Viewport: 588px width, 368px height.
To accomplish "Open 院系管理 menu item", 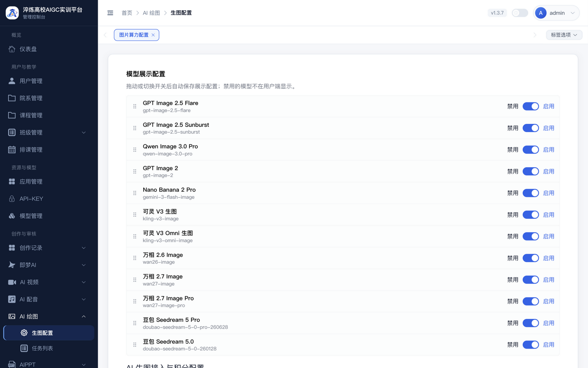I will click(49, 98).
